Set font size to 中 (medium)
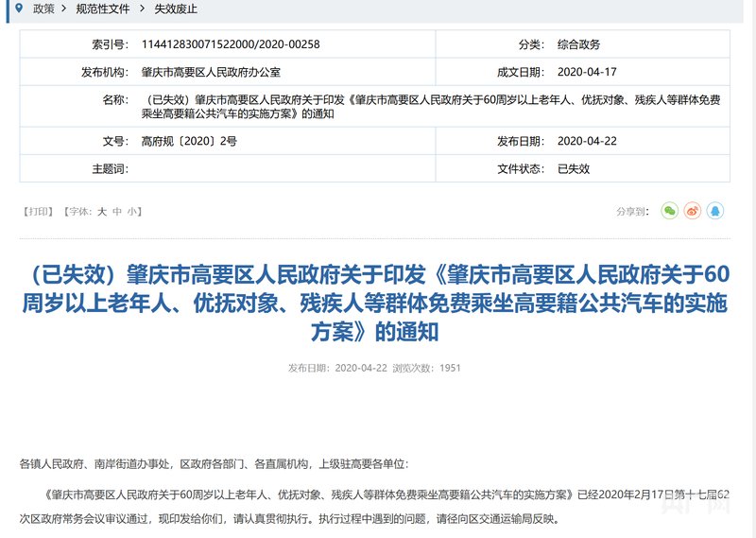Viewport: 756px width, 538px height. (117, 212)
